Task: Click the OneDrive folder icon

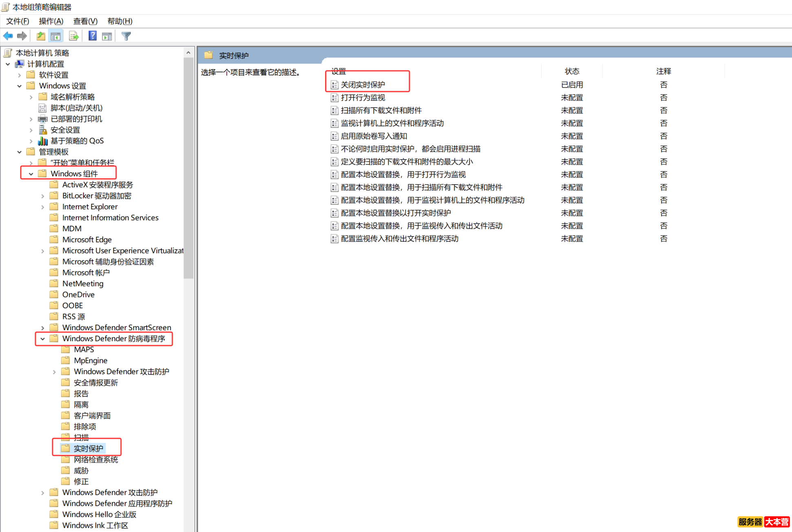Action: [54, 294]
